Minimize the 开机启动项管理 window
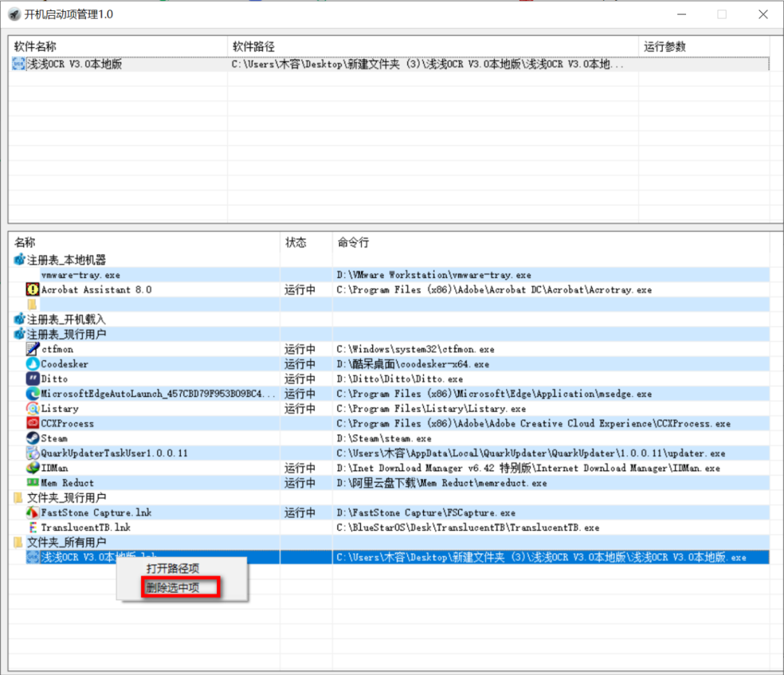The height and width of the screenshot is (675, 784). [x=682, y=15]
